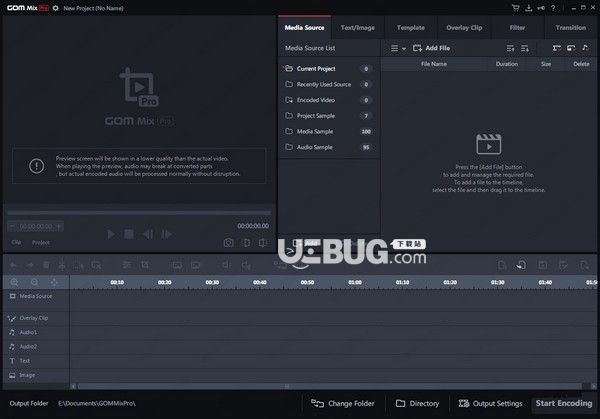Click the Add File button
600x419 pixels.
pyautogui.click(x=431, y=48)
